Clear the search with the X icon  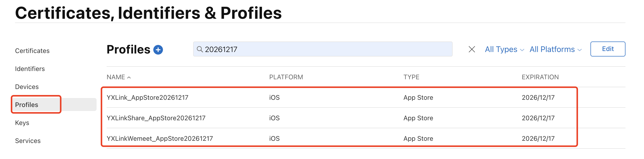click(x=472, y=49)
